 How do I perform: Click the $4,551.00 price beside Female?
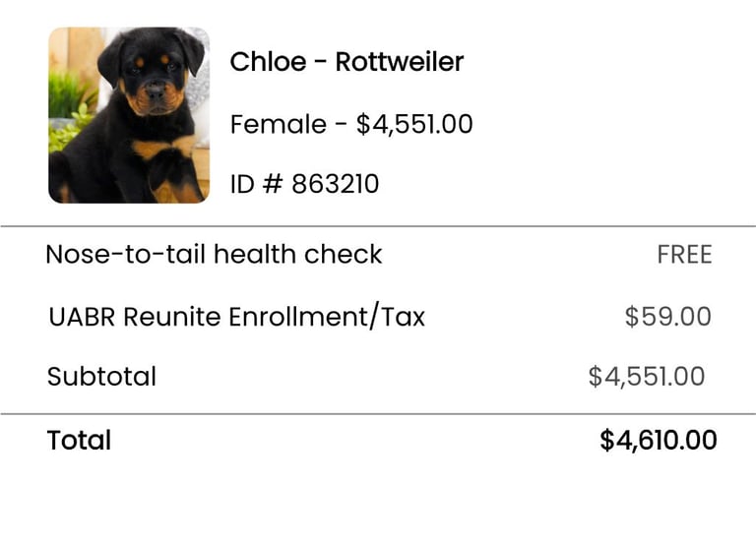click(414, 124)
